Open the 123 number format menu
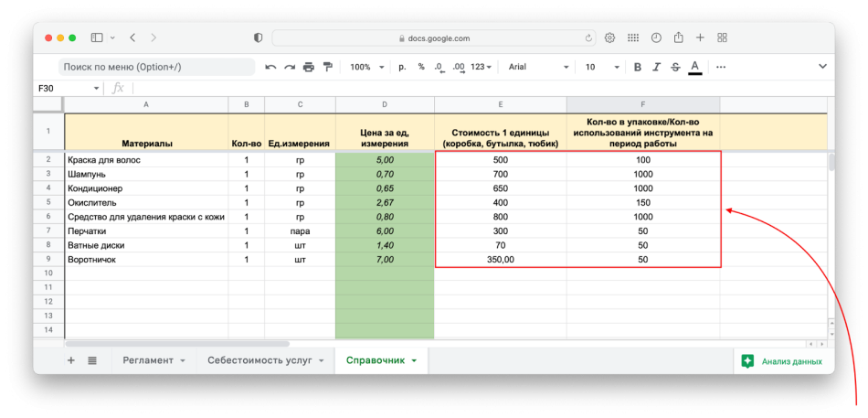 coord(482,67)
